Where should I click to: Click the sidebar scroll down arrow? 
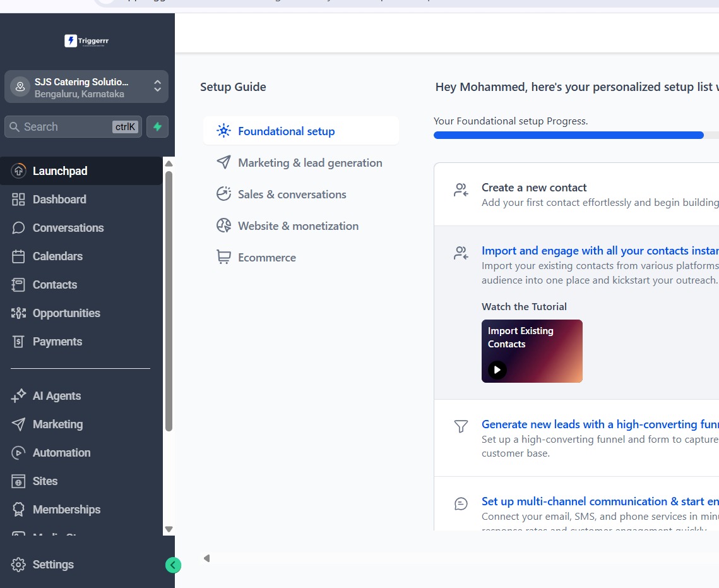pos(169,529)
